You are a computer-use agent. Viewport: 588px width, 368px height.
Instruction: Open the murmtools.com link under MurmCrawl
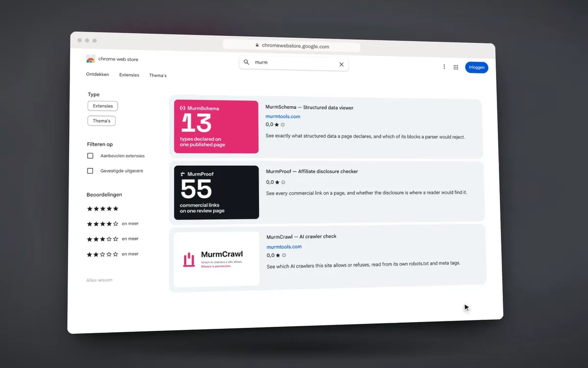[284, 247]
